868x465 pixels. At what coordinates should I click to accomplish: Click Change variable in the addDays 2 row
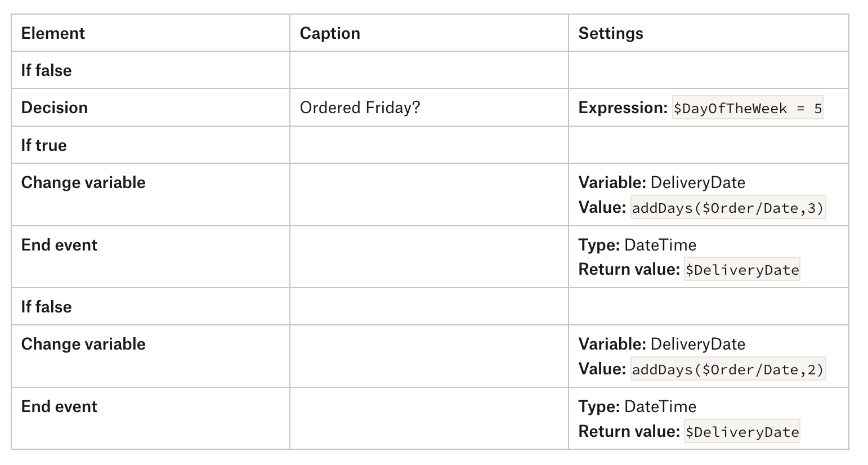pyautogui.click(x=83, y=344)
